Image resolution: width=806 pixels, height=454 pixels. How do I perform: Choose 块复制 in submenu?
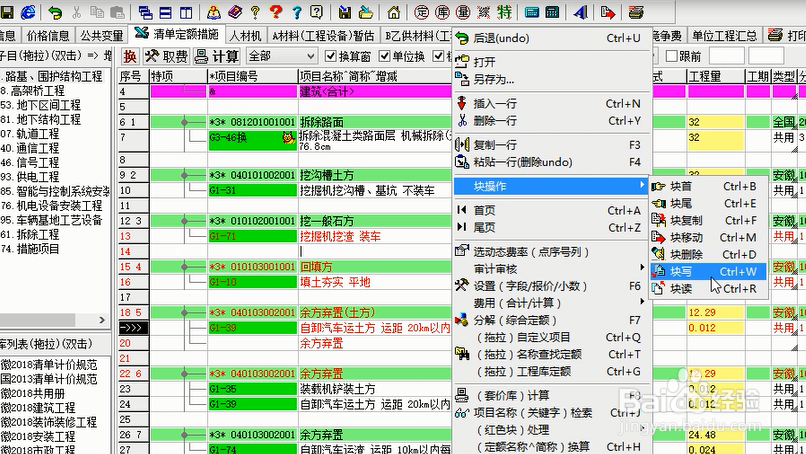tap(708, 221)
